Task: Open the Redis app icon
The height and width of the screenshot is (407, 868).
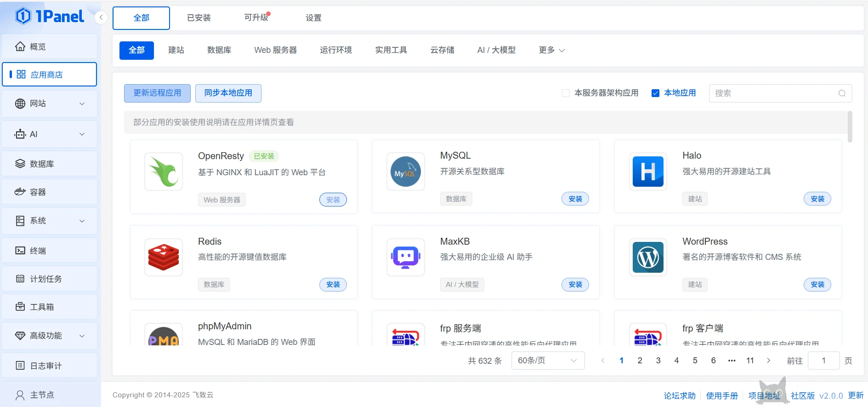Action: coord(164,257)
